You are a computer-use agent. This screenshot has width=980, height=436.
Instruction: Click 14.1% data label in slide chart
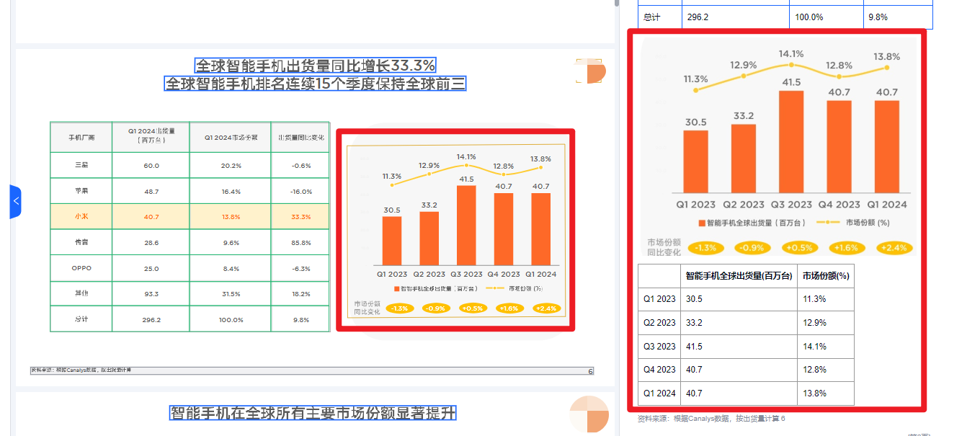[x=466, y=156]
